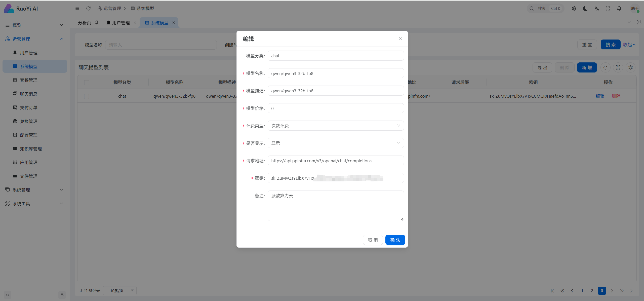The width and height of the screenshot is (644, 301).
Task: Click 删除 link in table row
Action: click(x=616, y=96)
